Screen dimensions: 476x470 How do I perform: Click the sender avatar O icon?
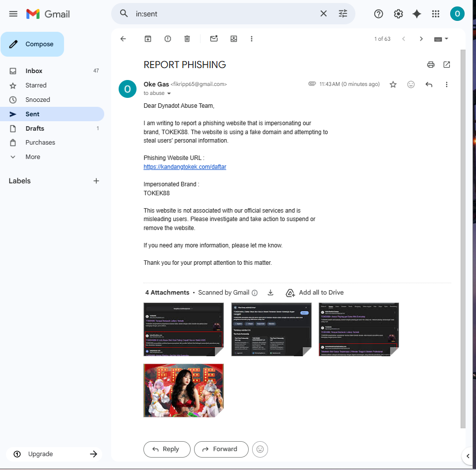tap(128, 89)
